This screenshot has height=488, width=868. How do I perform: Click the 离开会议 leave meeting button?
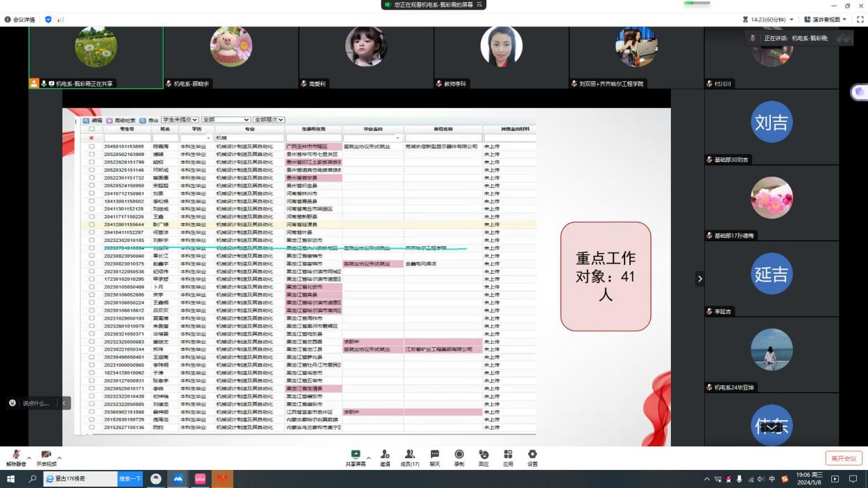[x=844, y=458]
